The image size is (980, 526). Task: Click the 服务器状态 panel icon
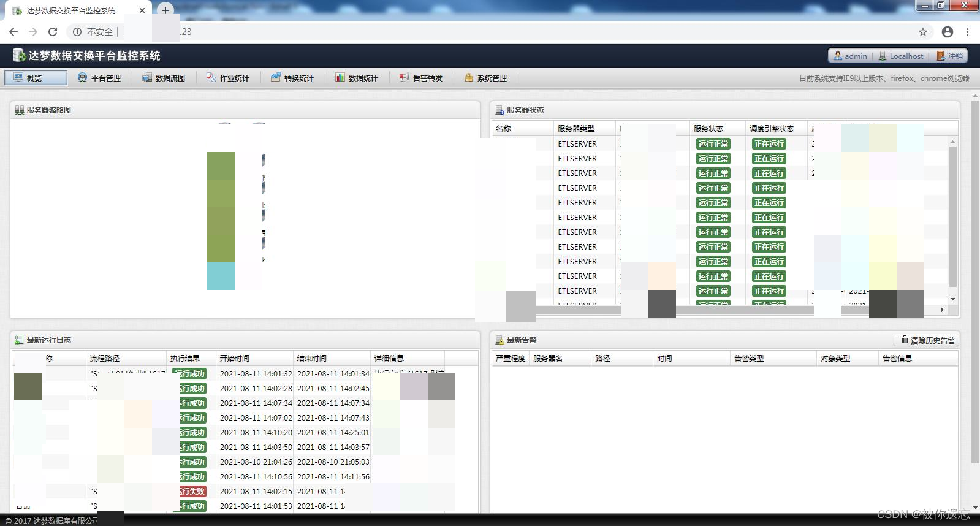tap(499, 110)
